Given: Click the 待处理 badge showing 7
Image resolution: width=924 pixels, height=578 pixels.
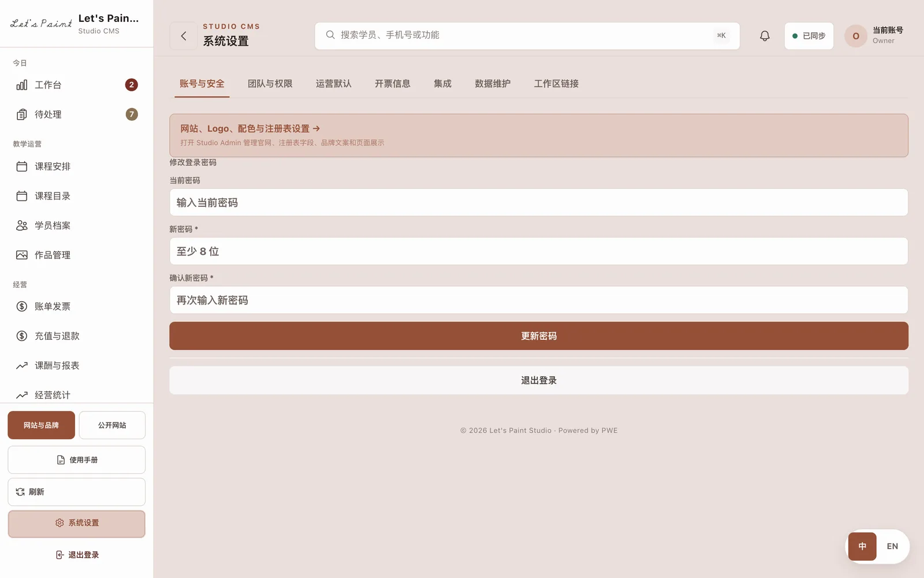Looking at the screenshot, I should click(x=132, y=114).
